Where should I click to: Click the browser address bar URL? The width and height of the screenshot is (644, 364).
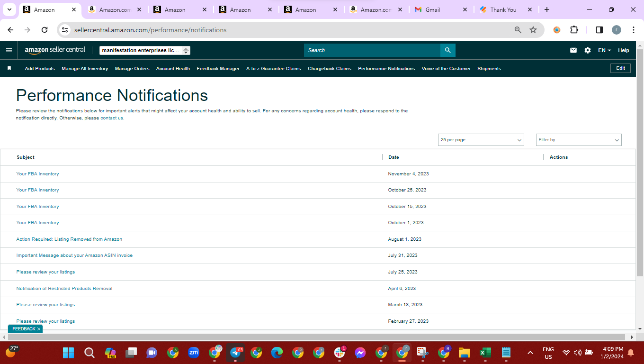pos(151,30)
